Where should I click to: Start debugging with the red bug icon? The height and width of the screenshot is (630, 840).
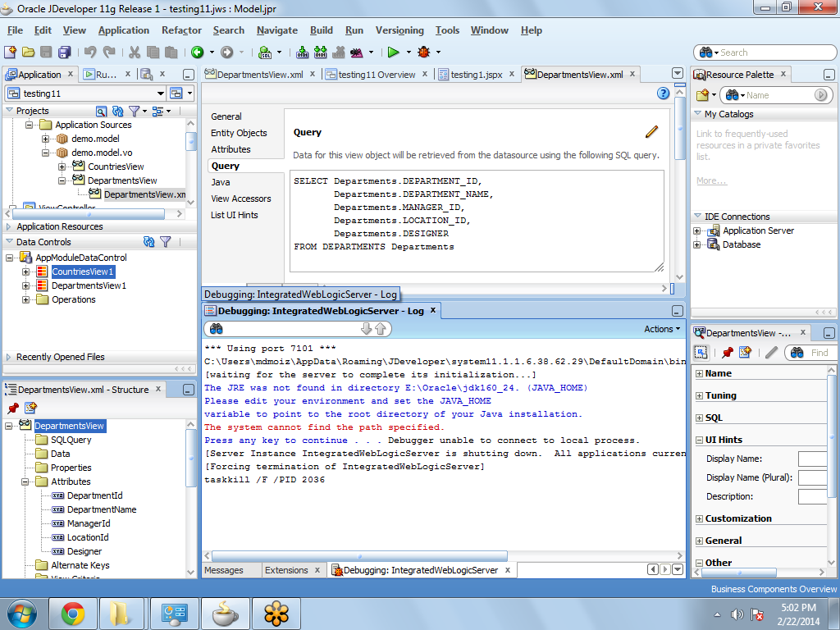[x=424, y=52]
